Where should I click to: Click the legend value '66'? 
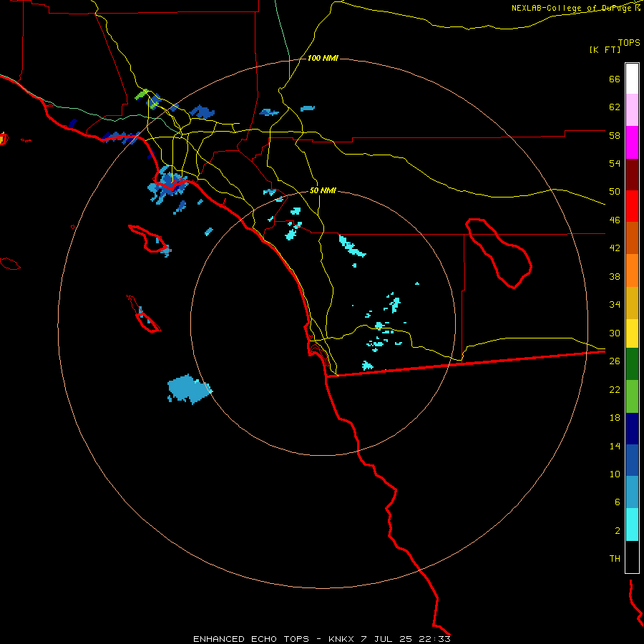[x=615, y=79]
